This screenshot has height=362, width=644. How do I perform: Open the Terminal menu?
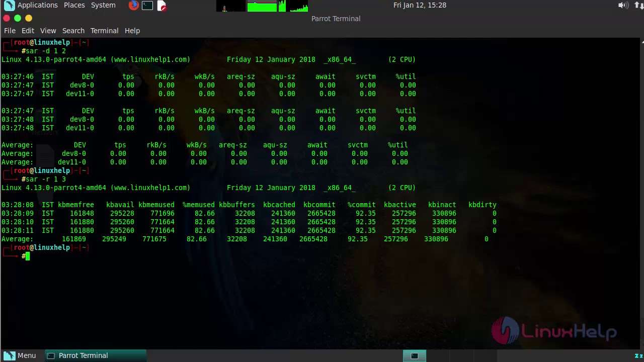click(x=104, y=31)
